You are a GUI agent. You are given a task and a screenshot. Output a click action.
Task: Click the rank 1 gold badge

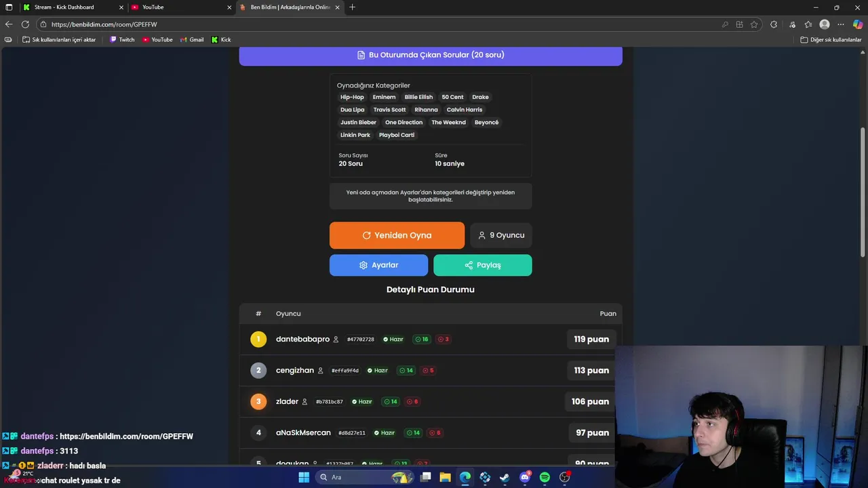pyautogui.click(x=258, y=339)
